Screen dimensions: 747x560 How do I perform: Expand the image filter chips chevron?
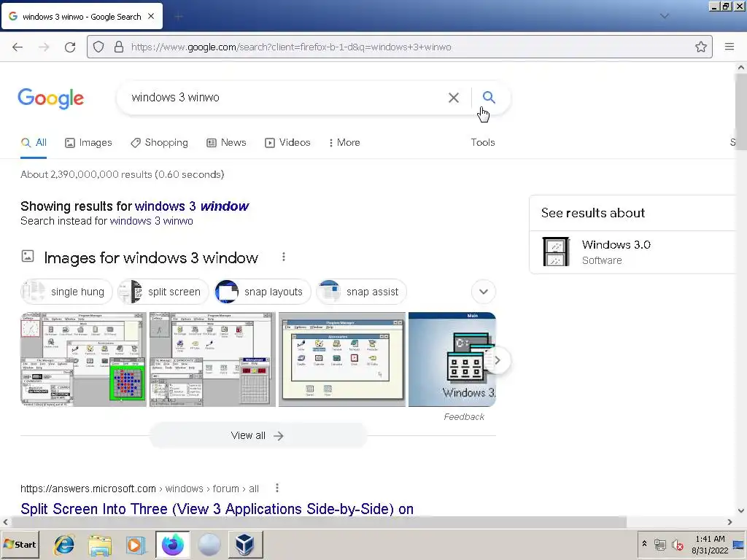[484, 292]
